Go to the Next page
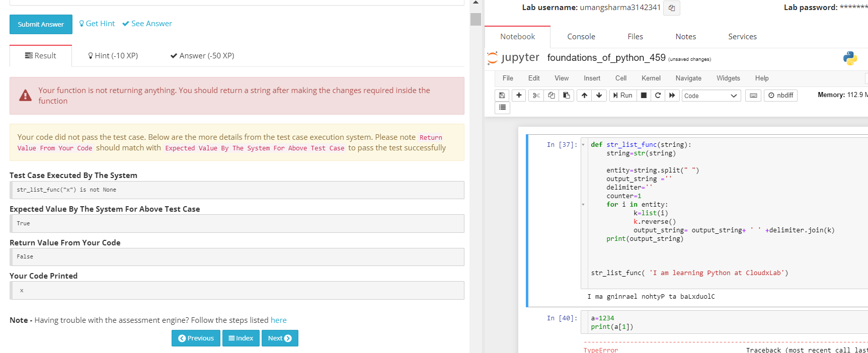 tap(280, 338)
